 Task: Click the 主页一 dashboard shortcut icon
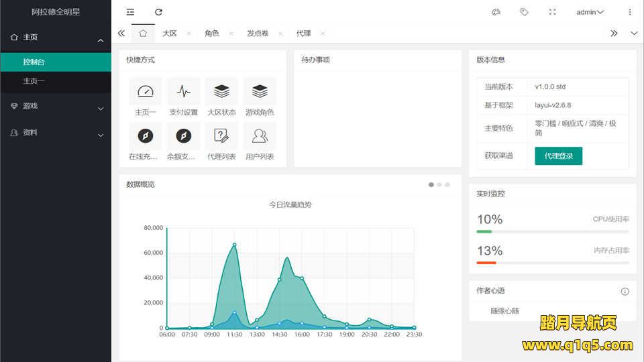tap(145, 92)
